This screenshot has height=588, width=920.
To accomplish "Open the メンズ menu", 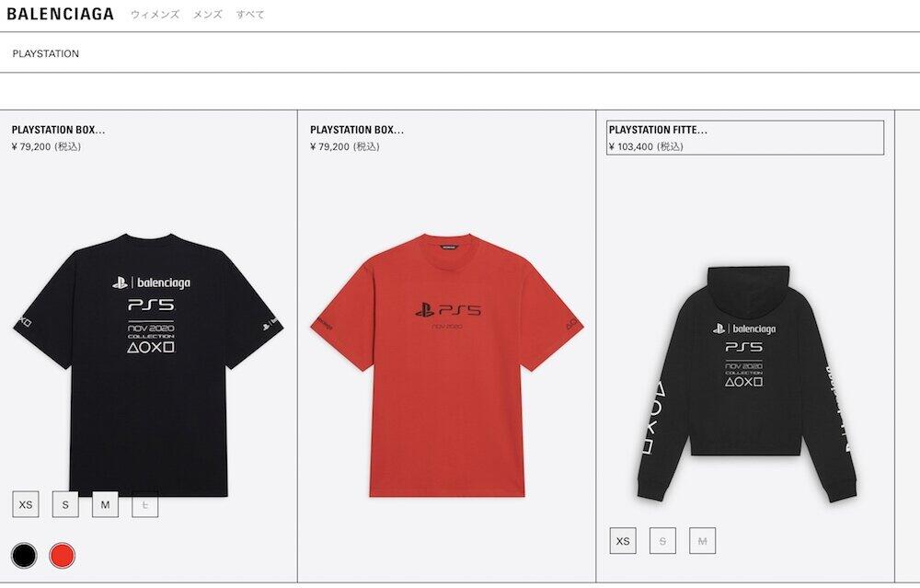I will 208,15.
